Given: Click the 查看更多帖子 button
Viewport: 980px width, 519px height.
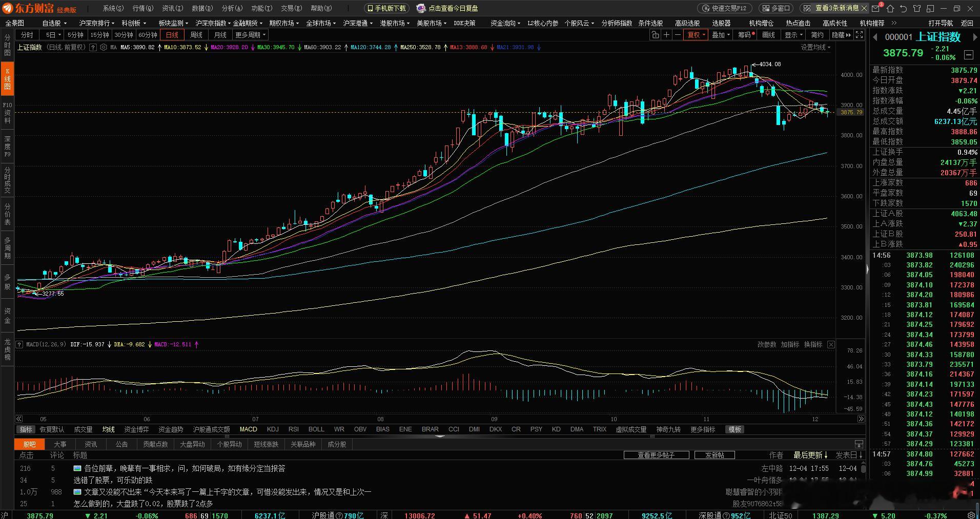Looking at the screenshot, I should click(x=656, y=455).
